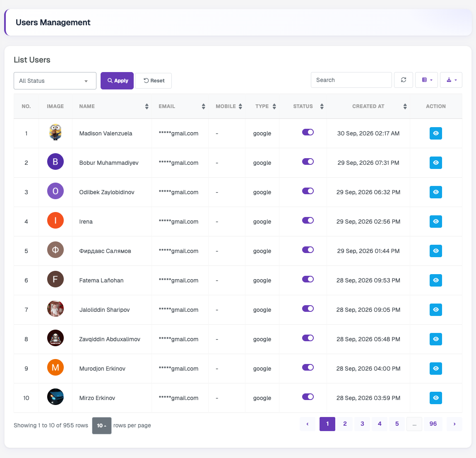
Task: Go to page 5
Action: 397,424
